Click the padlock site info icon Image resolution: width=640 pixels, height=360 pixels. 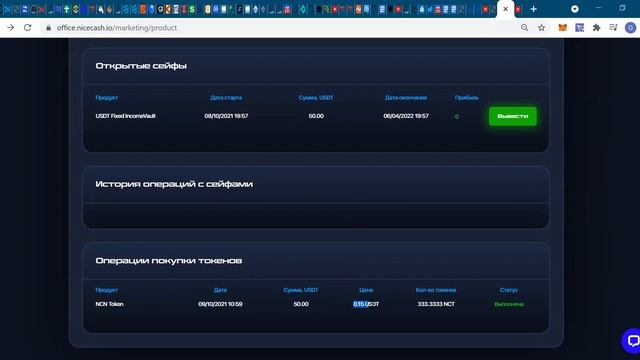49,28
